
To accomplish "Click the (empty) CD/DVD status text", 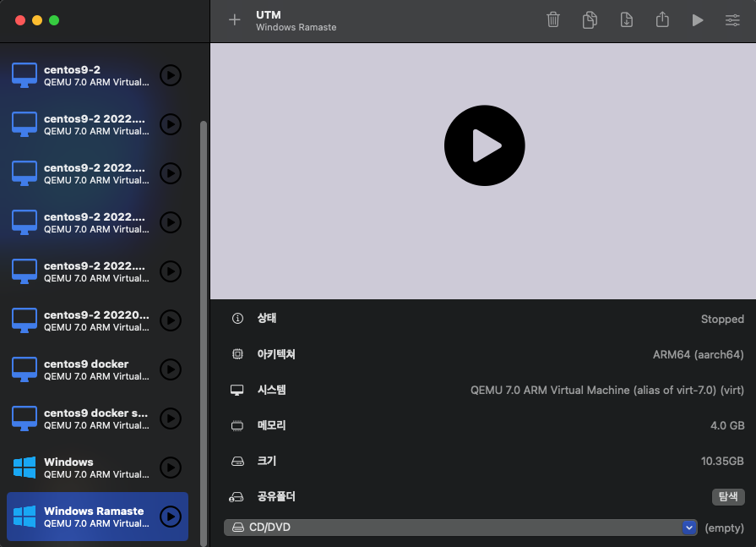I will (x=724, y=528).
